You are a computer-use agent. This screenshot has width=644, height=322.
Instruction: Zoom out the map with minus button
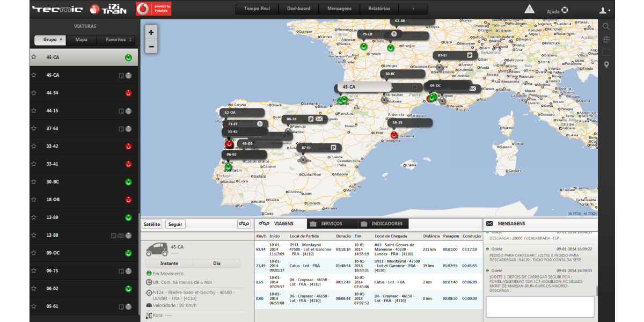pyautogui.click(x=151, y=47)
